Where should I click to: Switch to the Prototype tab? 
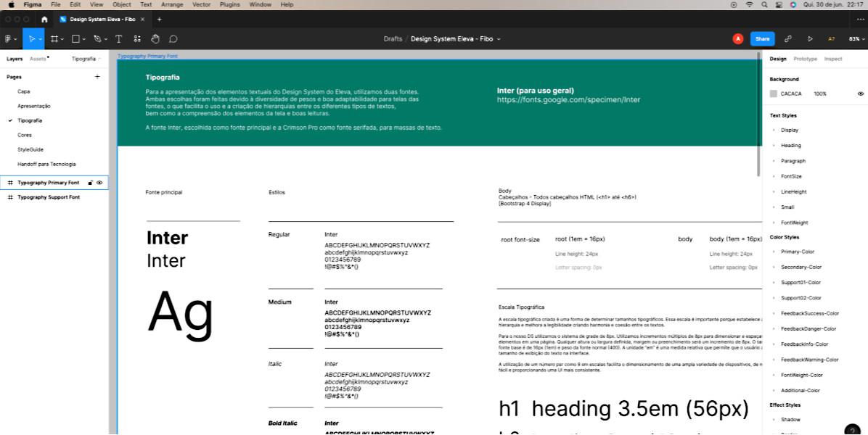pyautogui.click(x=805, y=59)
